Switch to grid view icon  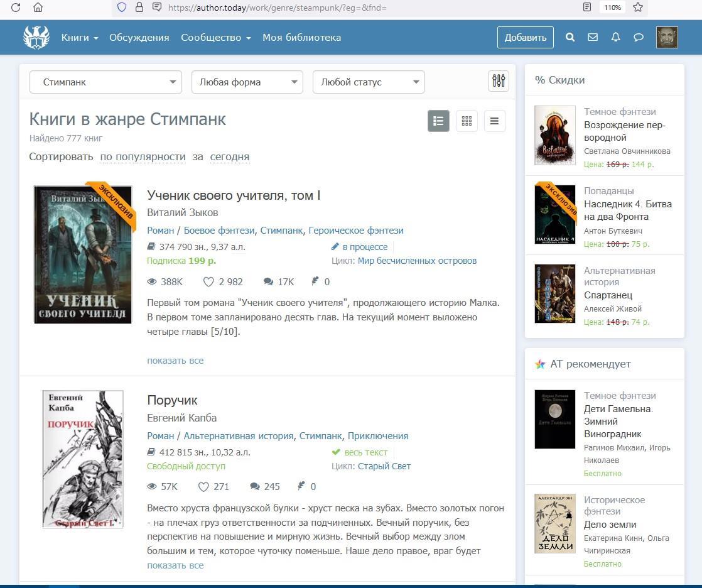[467, 121]
